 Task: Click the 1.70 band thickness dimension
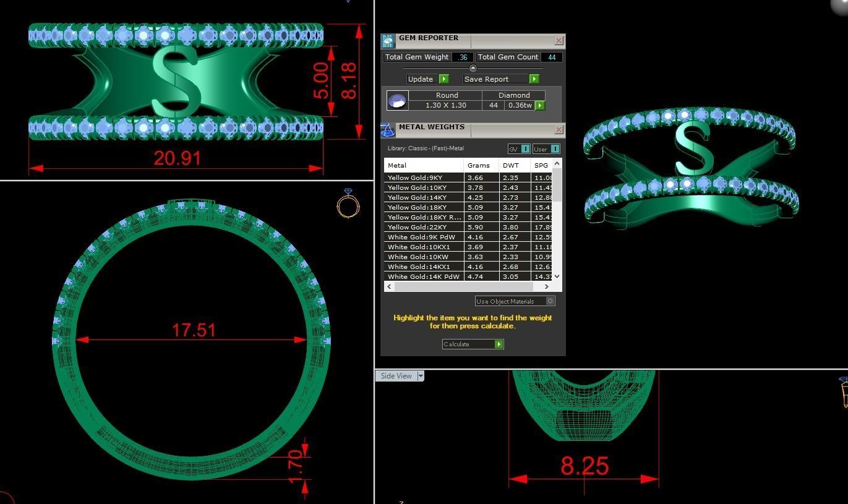tap(296, 466)
